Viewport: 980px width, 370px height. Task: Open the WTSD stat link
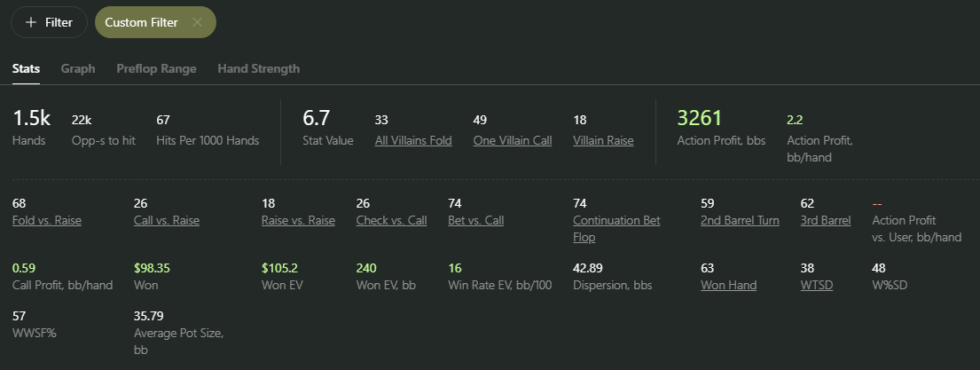(817, 286)
